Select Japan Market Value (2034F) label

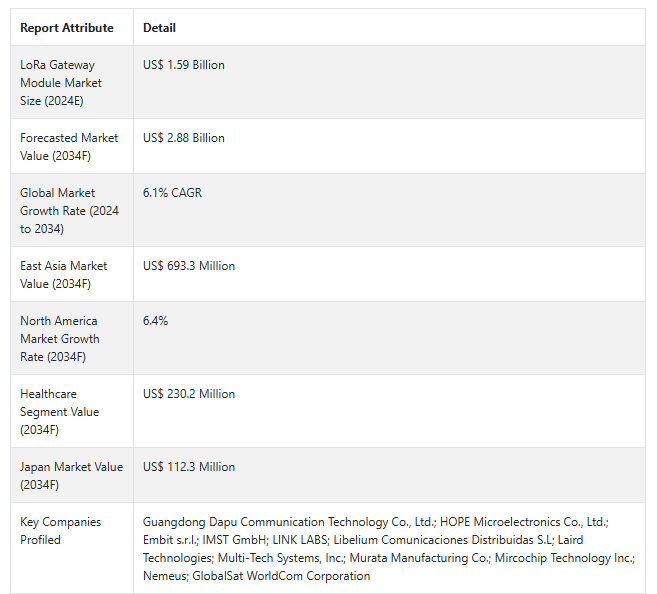tap(72, 475)
